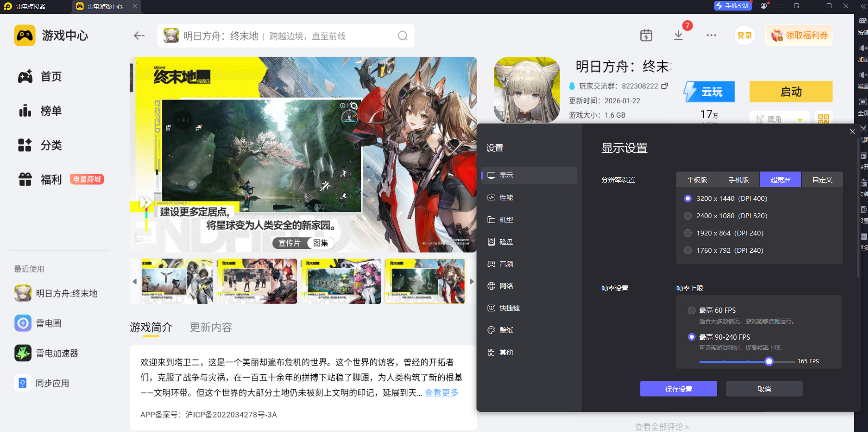
Task: Open the 机型 settings category
Action: click(x=529, y=220)
